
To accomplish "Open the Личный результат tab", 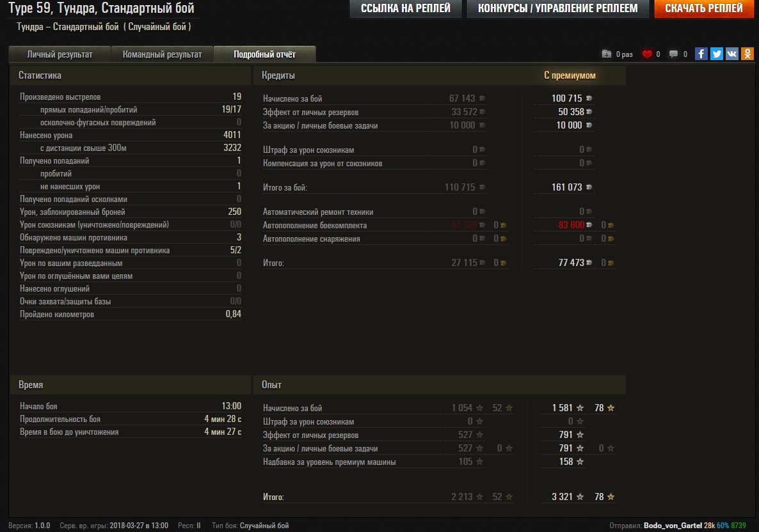I will coord(60,54).
